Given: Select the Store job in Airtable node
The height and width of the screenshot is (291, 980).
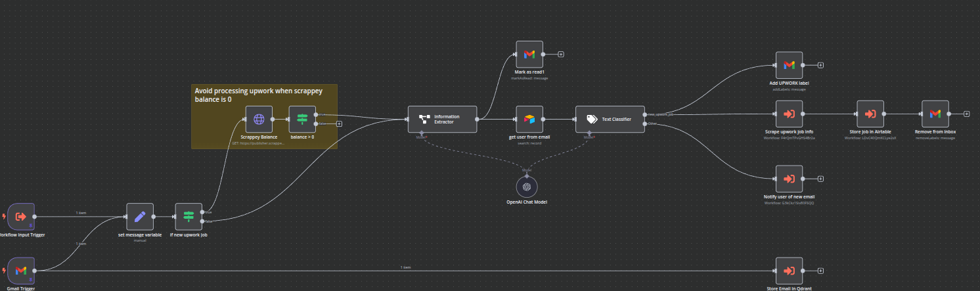Looking at the screenshot, I should [x=870, y=114].
